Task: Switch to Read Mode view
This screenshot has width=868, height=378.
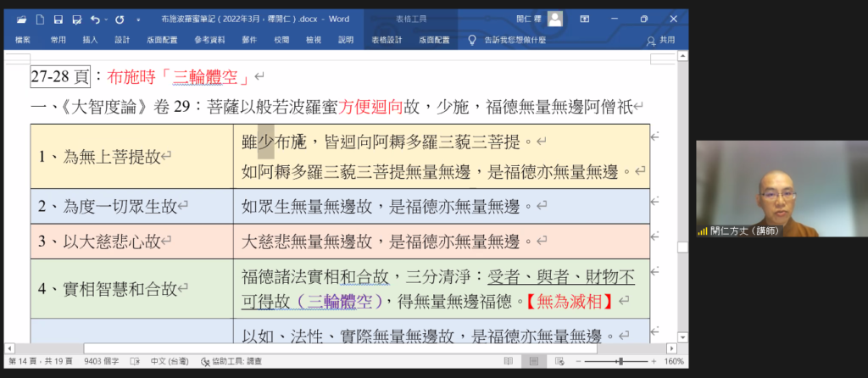Action: pos(506,361)
